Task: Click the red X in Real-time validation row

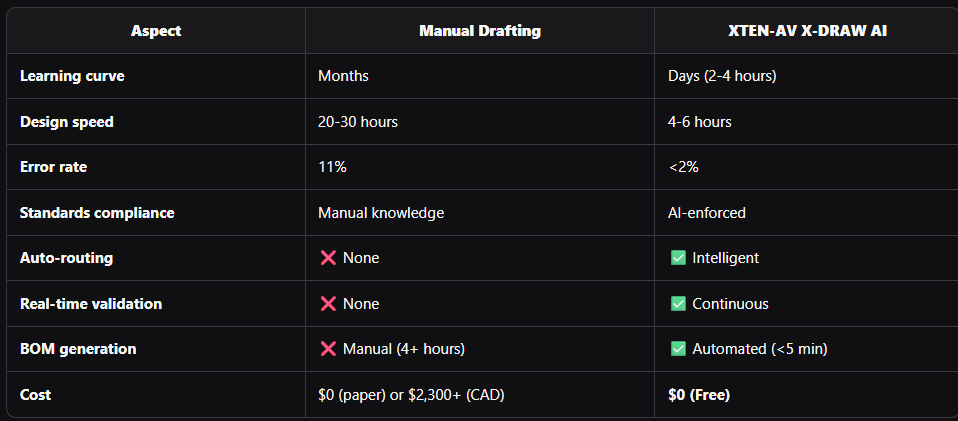Action: click(x=327, y=303)
